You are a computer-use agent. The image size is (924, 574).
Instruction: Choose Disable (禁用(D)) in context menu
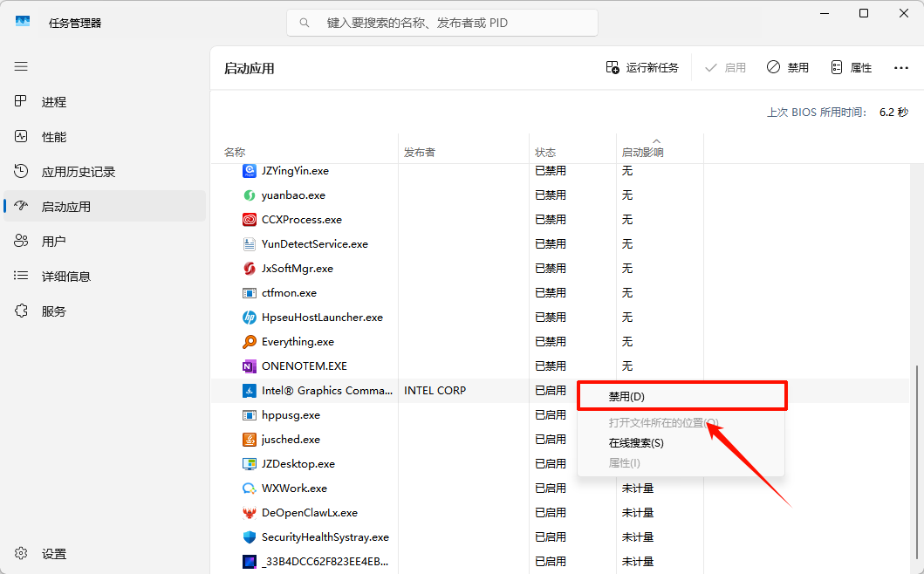[x=681, y=397]
